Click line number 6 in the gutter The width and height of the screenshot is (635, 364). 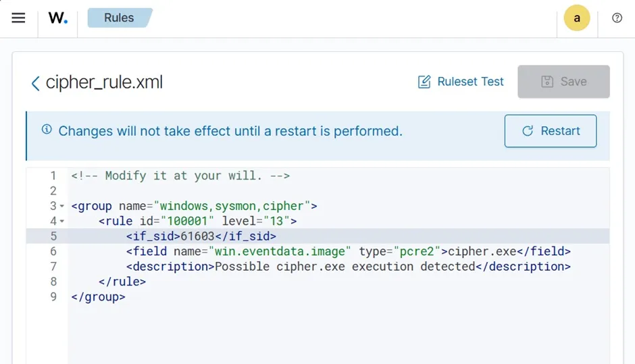pos(53,251)
